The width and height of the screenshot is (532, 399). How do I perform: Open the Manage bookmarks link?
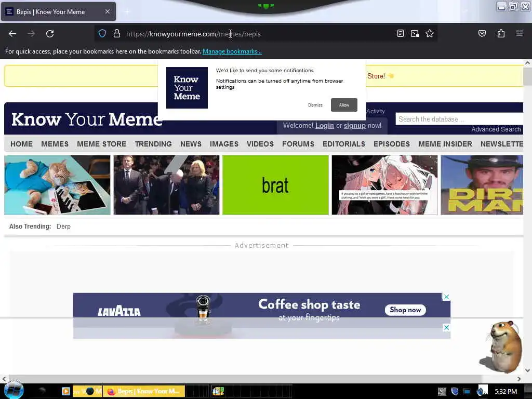232,51
